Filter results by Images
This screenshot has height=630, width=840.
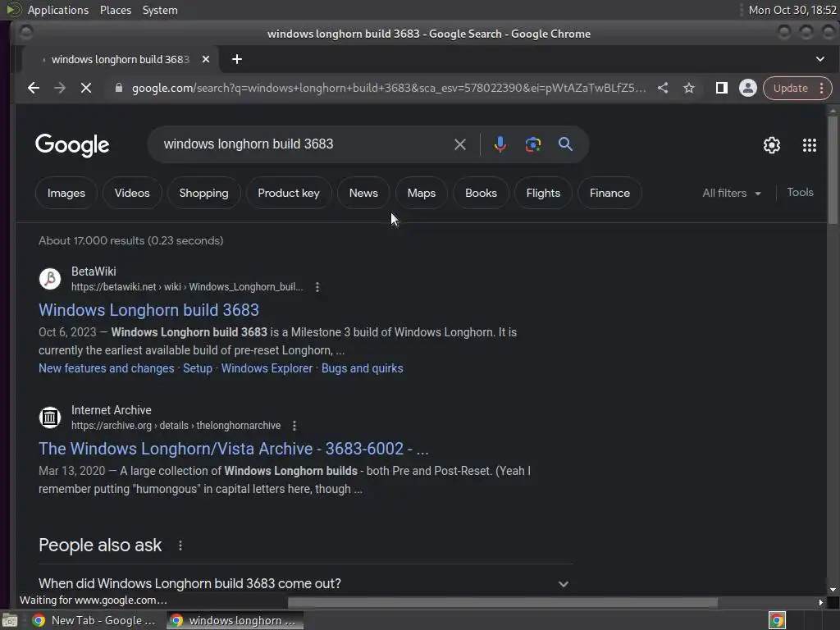66,193
